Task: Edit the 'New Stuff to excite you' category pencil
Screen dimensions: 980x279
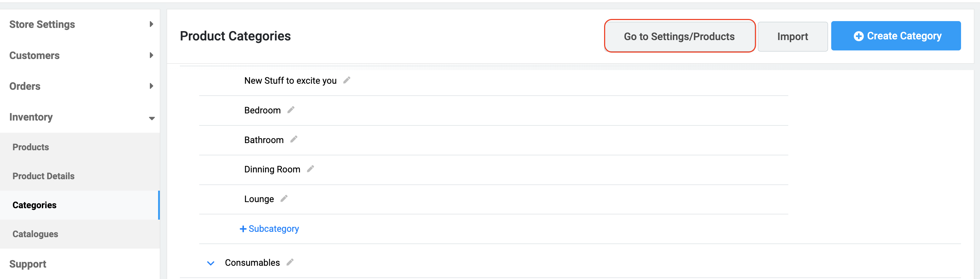Action: coord(347,80)
